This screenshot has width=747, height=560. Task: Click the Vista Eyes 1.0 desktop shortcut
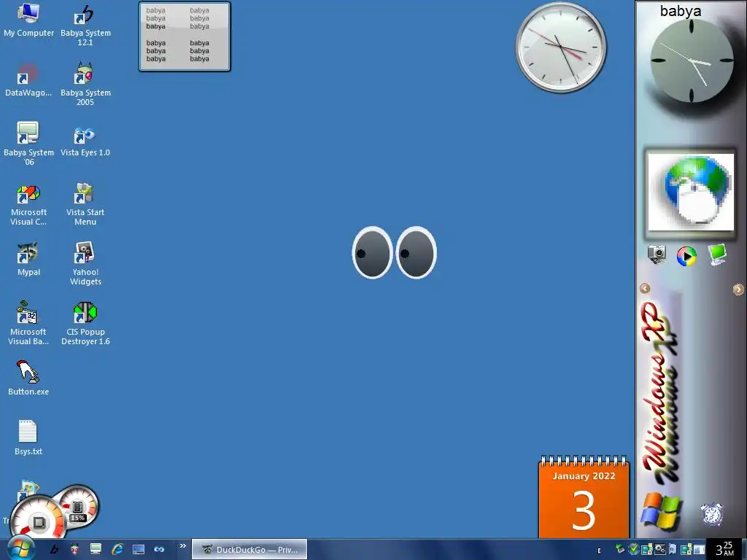[x=85, y=140]
